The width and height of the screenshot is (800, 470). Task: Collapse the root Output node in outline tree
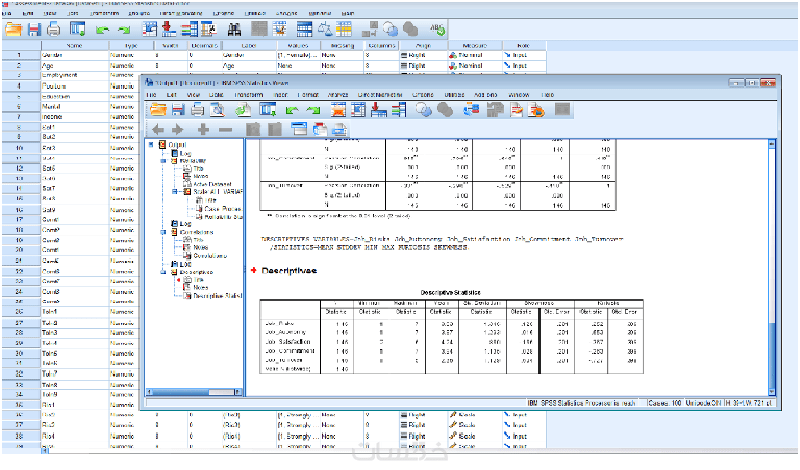click(x=151, y=145)
